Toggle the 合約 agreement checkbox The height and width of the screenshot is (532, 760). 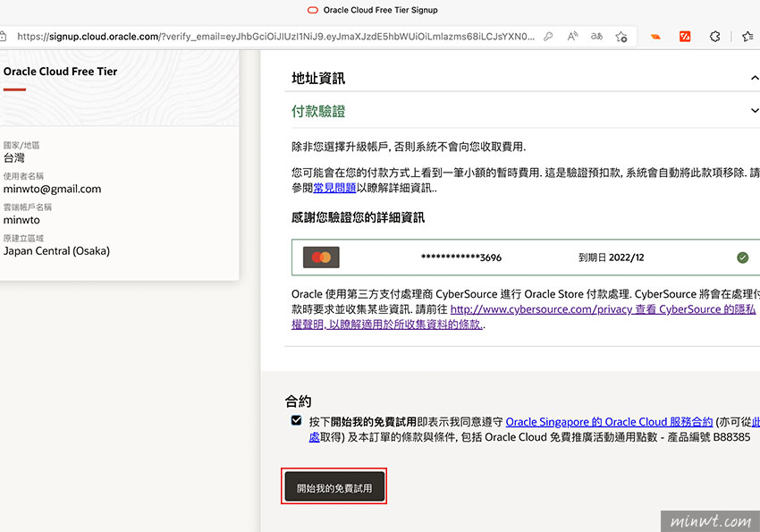(296, 420)
